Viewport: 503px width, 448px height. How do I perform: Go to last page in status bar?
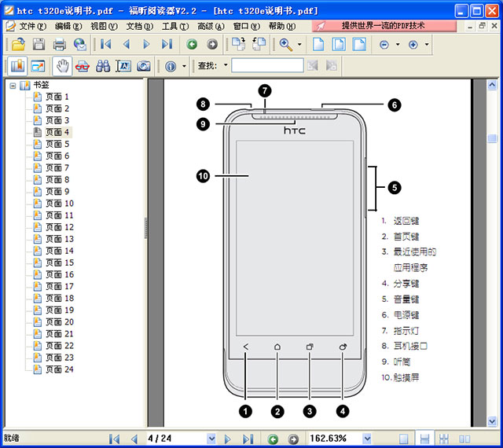pos(248,439)
